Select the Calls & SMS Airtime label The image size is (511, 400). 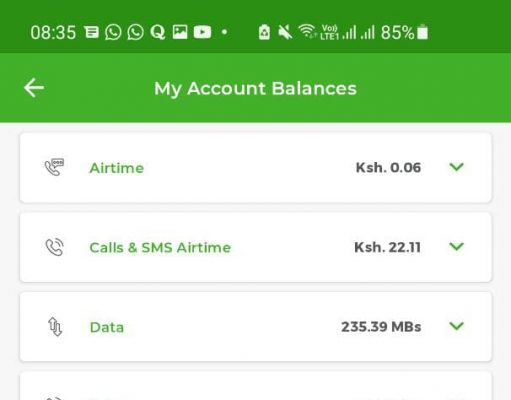[160, 248]
